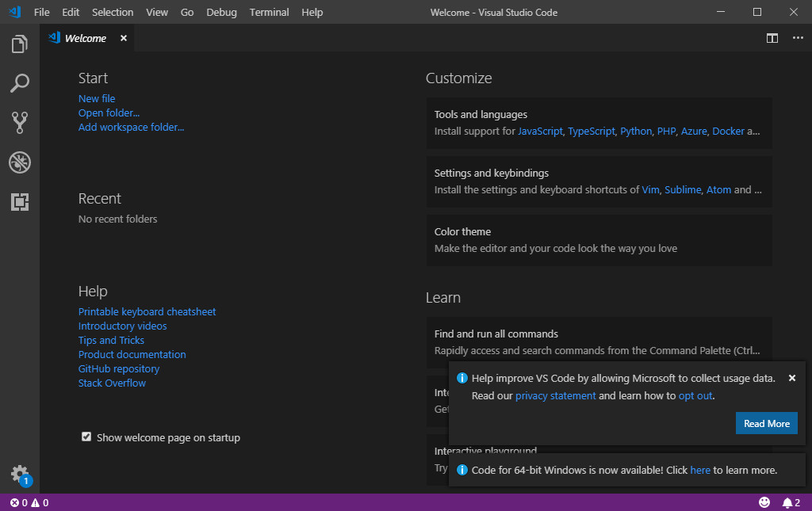Click the Settings and keybindings heading
The height and width of the screenshot is (511, 812).
[492, 174]
